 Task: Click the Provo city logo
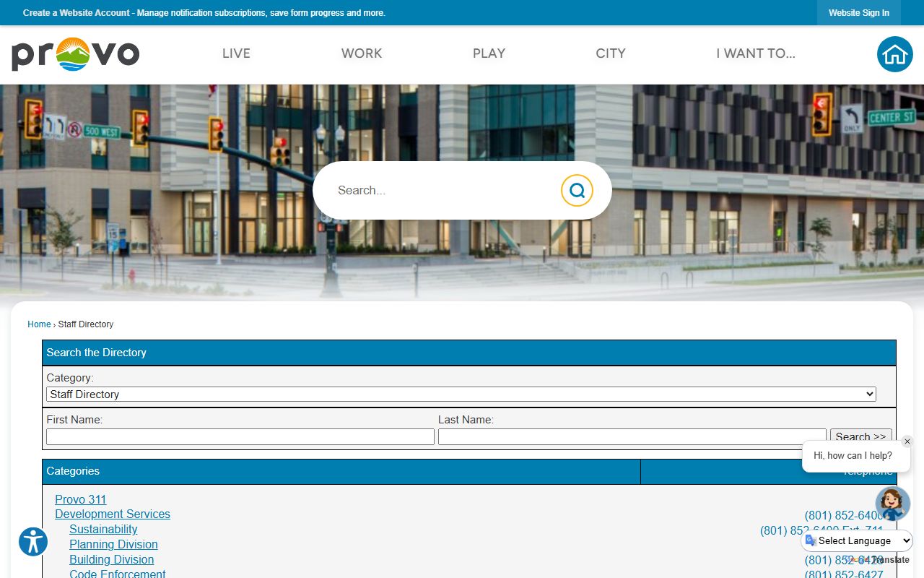[75, 54]
